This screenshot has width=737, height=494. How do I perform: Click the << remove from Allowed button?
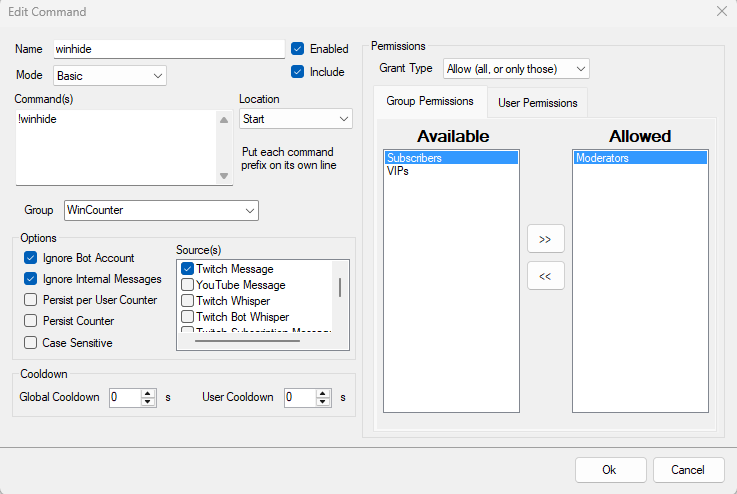pyautogui.click(x=545, y=276)
